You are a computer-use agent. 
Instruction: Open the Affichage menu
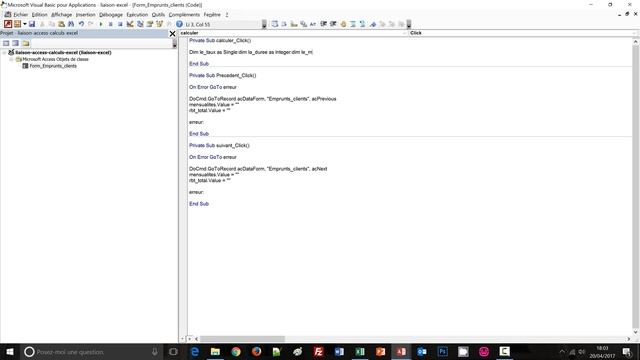pos(62,15)
